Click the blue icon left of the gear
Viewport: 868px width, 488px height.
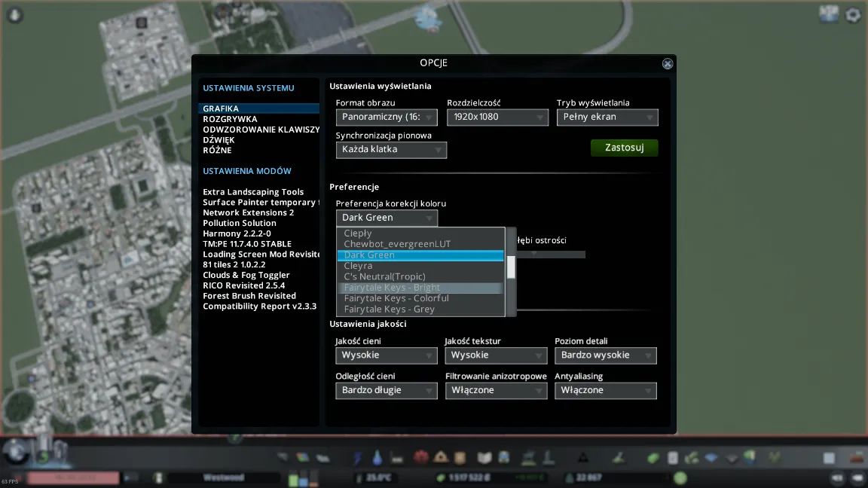pyautogui.click(x=829, y=14)
